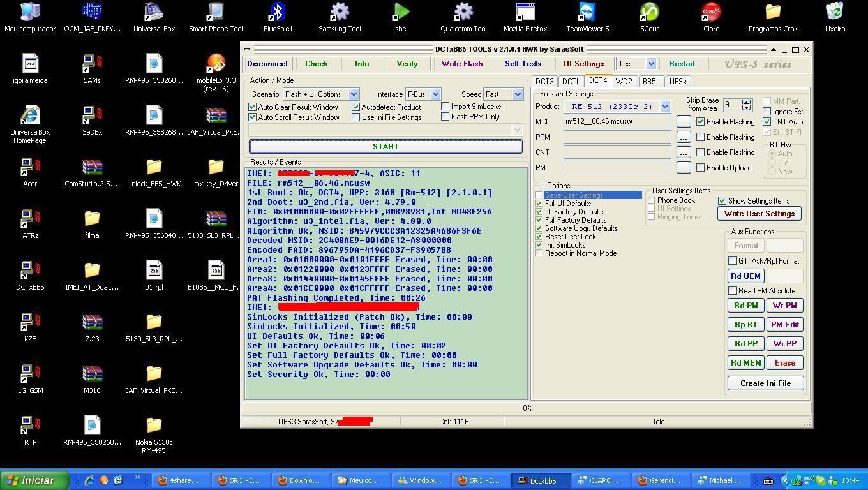Open the mobileEx 3.3 desktop icon

[x=216, y=73]
